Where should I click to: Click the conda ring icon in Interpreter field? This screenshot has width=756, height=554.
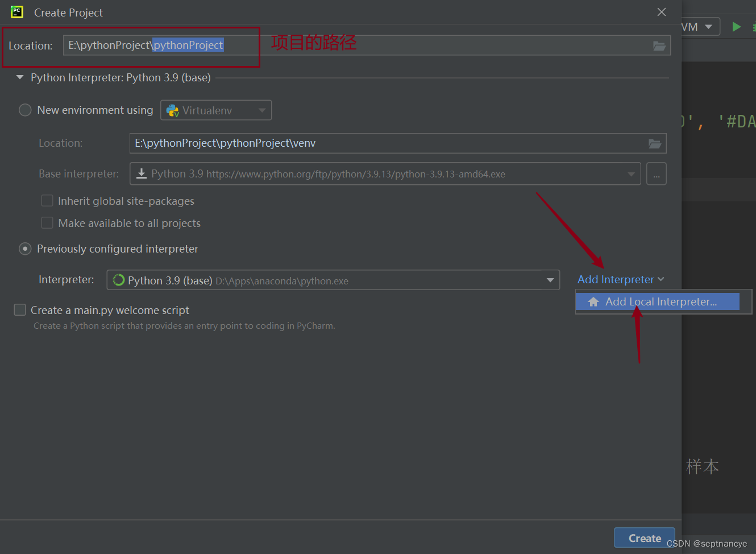119,280
